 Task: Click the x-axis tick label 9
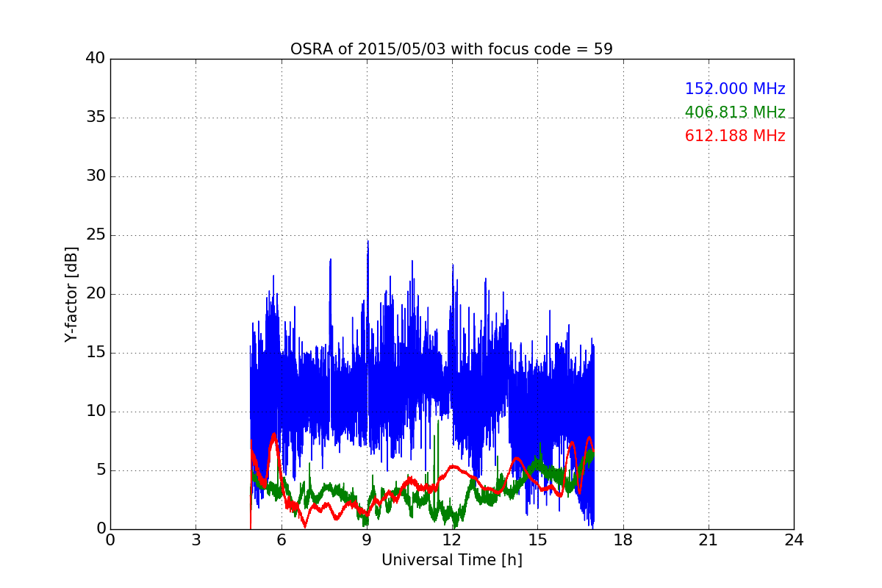point(367,540)
